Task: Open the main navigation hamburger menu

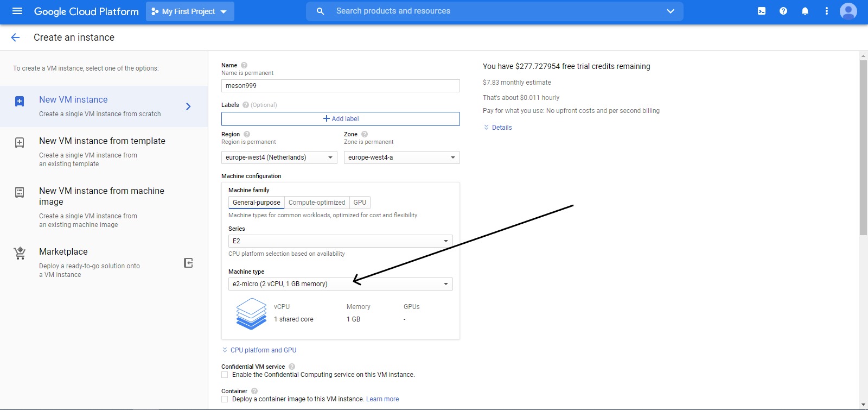Action: tap(17, 11)
